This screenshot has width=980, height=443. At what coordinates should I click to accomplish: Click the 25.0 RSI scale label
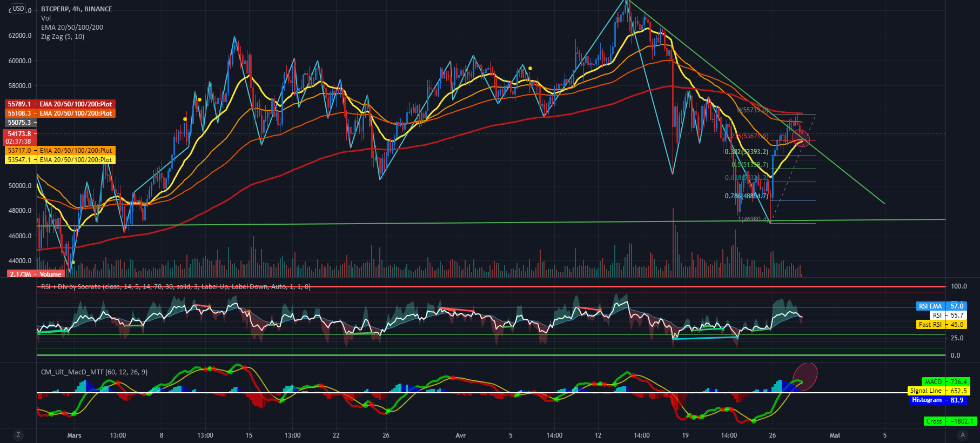(957, 338)
